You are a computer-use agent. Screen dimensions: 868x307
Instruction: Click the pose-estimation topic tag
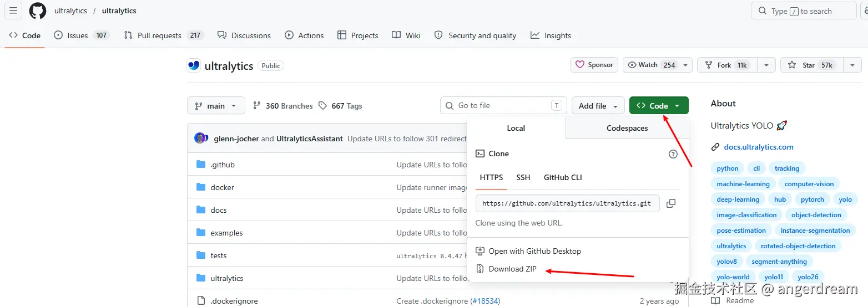(741, 231)
